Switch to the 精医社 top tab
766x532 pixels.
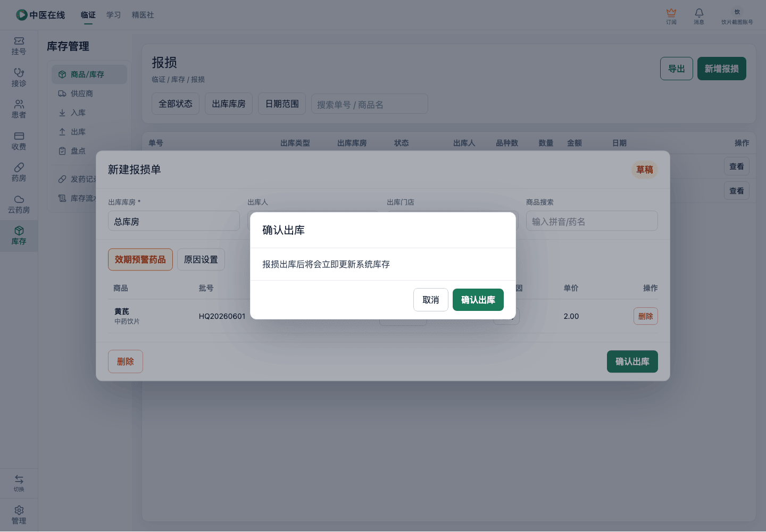click(143, 15)
